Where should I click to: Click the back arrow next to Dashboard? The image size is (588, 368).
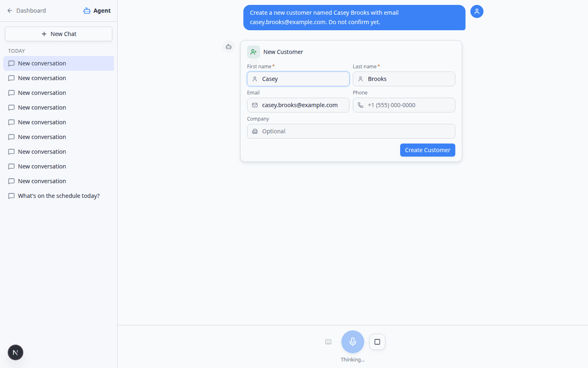[10, 11]
